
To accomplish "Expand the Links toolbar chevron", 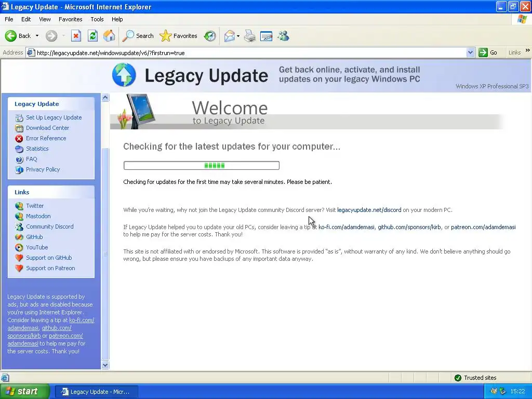I will 528,50.
